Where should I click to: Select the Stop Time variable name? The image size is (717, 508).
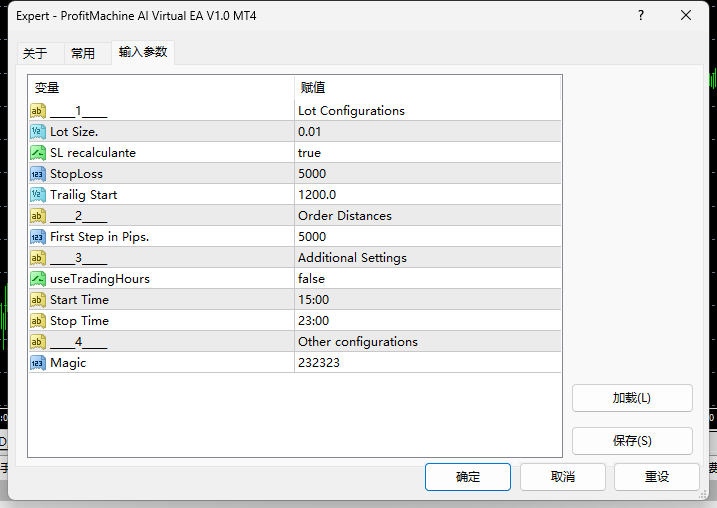pyautogui.click(x=80, y=321)
